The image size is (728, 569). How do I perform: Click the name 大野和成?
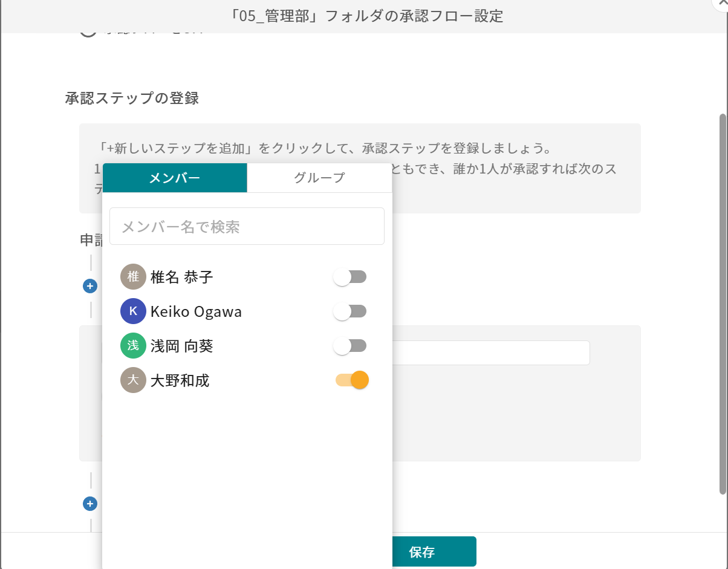tap(180, 381)
